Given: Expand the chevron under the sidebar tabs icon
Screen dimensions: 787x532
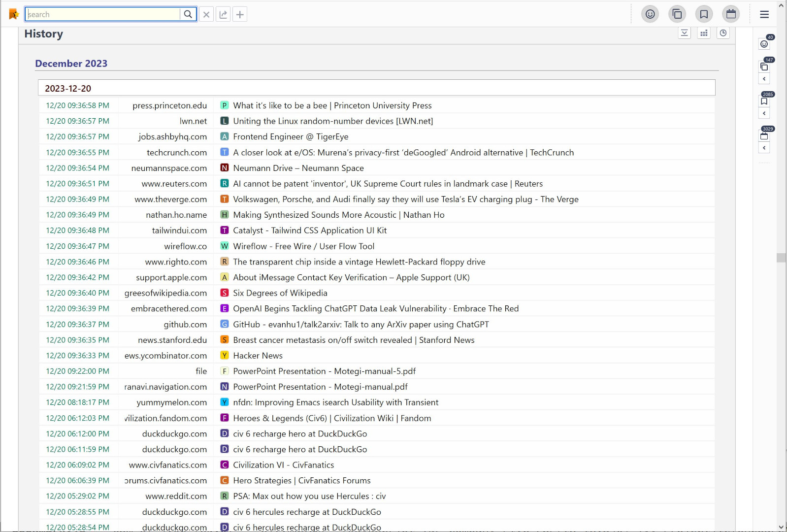Looking at the screenshot, I should pyautogui.click(x=764, y=79).
